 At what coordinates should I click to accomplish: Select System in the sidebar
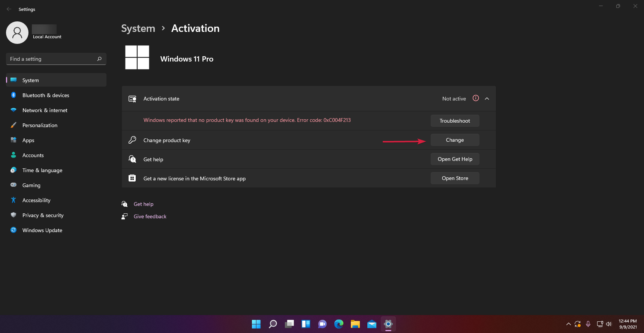point(56,80)
